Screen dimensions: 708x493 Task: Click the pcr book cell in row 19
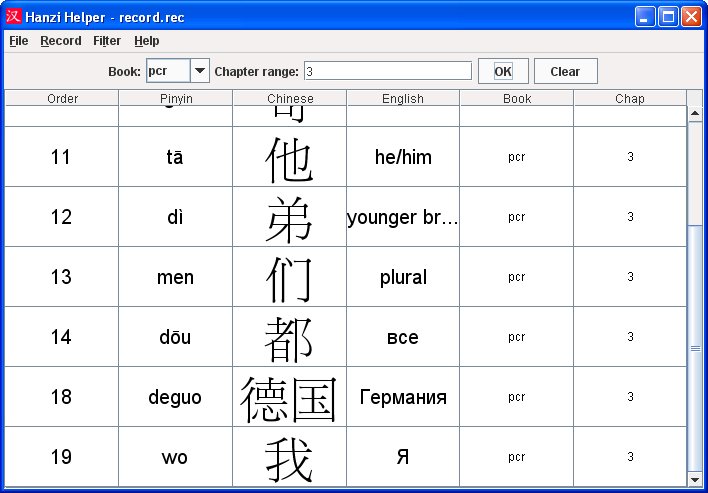(x=517, y=457)
